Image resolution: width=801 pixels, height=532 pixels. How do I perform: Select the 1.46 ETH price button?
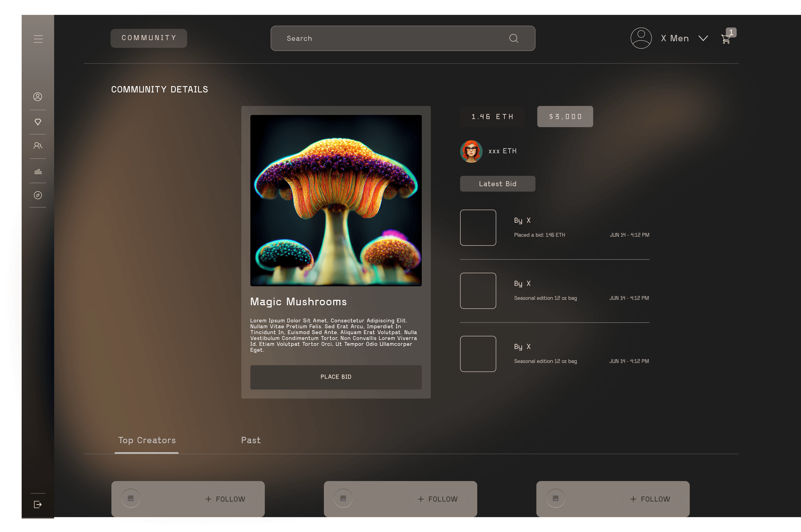tap(492, 117)
